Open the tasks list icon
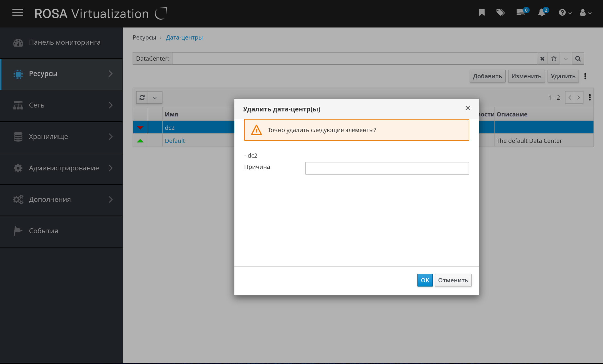The image size is (603, 364). point(521,13)
